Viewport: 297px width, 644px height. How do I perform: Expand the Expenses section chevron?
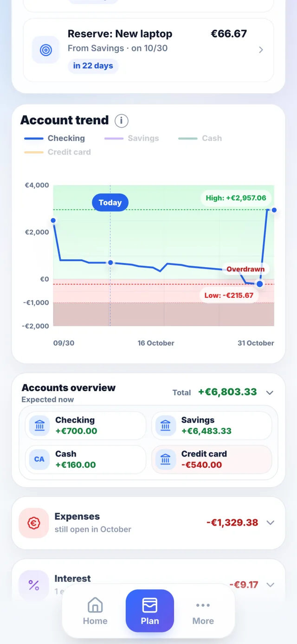click(x=270, y=523)
